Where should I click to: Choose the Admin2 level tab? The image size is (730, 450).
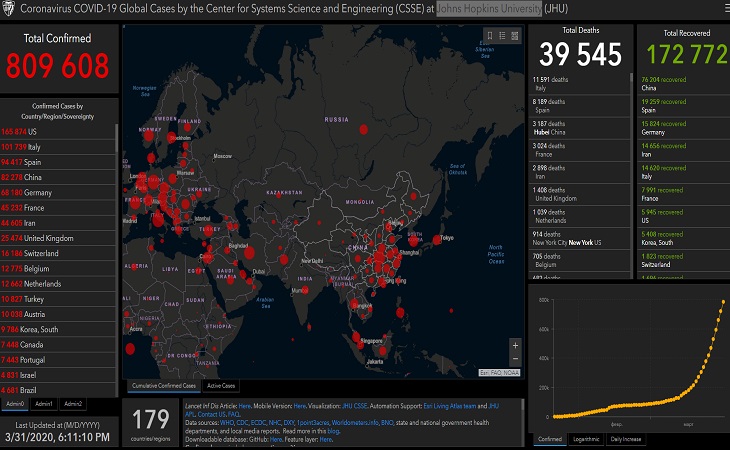pyautogui.click(x=73, y=404)
